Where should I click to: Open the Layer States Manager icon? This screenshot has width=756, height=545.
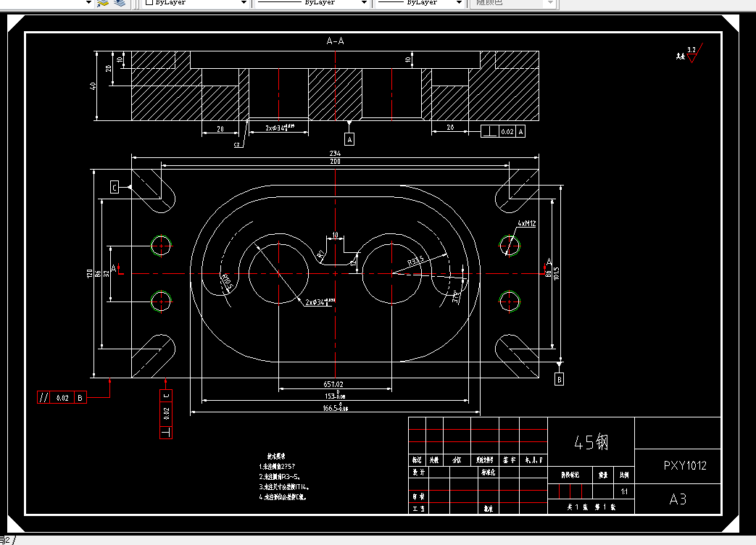coord(120,3)
